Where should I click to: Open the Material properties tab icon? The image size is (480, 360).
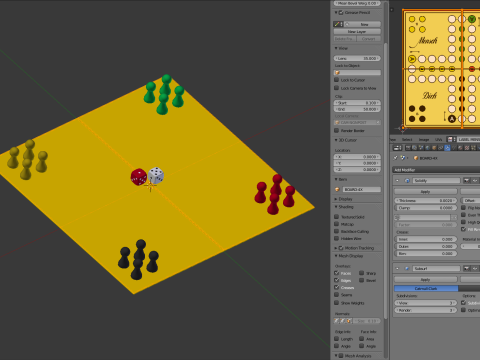click(x=460, y=148)
